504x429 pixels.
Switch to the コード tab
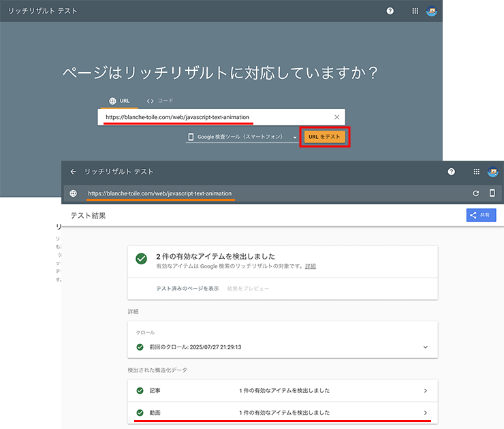pos(160,101)
